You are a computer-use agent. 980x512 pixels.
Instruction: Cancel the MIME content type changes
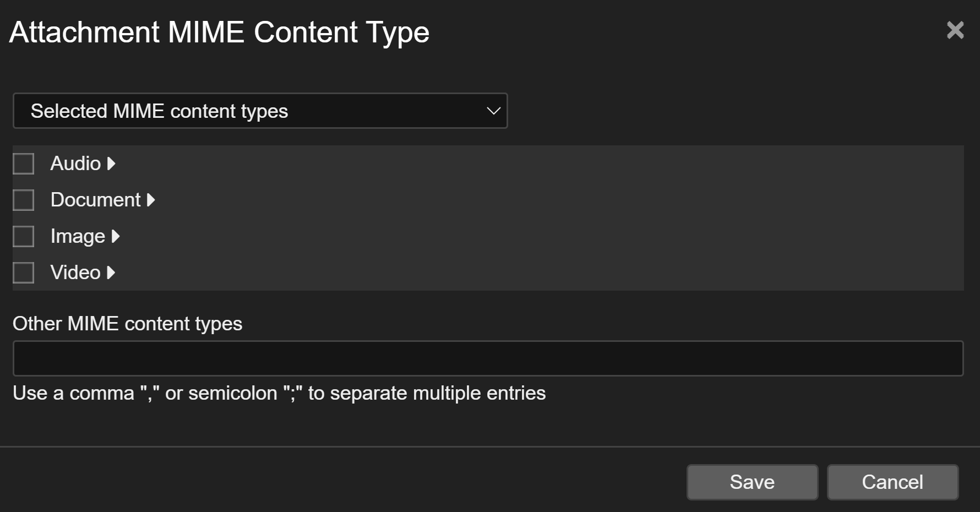[892, 482]
